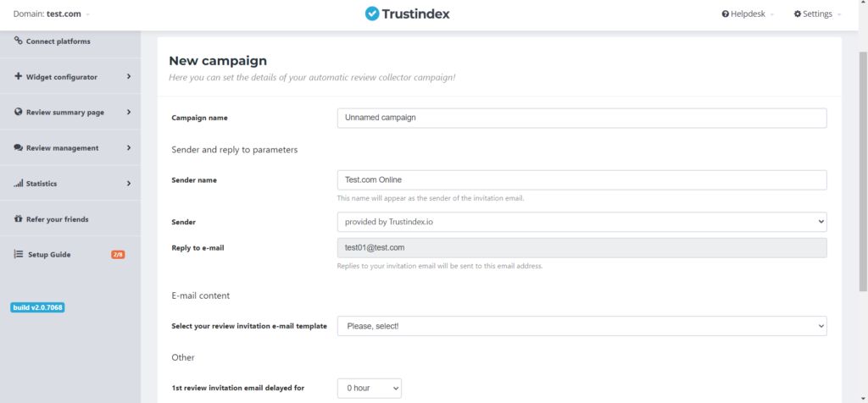Expand the Statistics submenu chevron
The image size is (868, 403).
[129, 184]
